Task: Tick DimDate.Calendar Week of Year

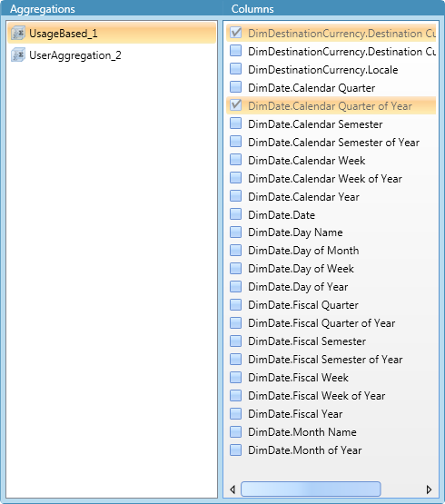Action: (x=236, y=178)
